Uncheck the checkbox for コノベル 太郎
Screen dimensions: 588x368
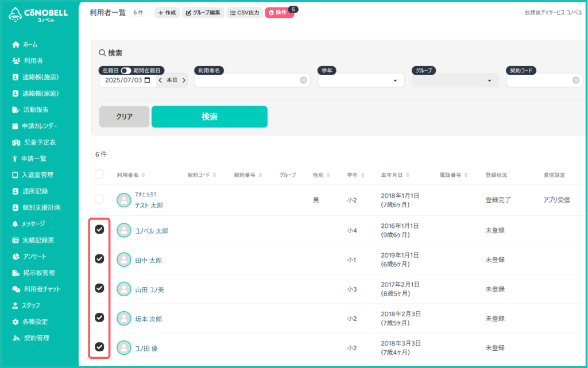(99, 230)
